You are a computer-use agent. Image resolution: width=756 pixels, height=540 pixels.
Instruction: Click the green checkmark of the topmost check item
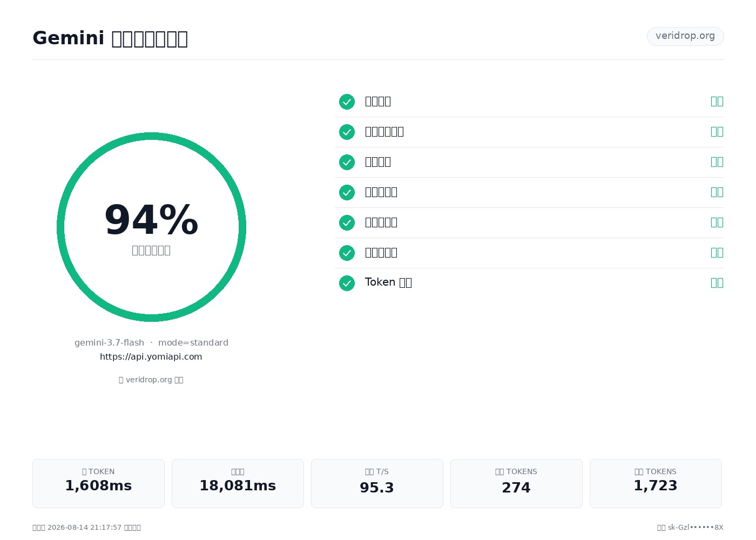pyautogui.click(x=347, y=102)
